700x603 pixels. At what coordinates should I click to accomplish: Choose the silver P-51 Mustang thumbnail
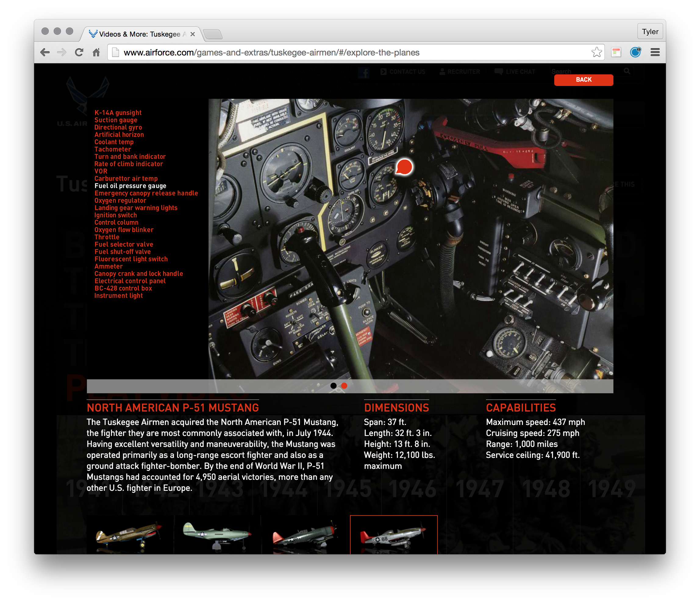[x=394, y=535]
